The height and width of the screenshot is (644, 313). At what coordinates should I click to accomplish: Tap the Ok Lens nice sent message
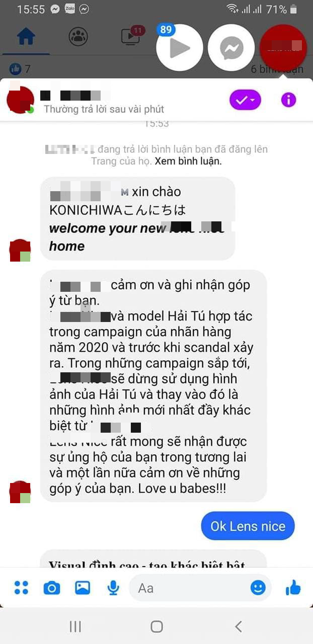point(248,526)
